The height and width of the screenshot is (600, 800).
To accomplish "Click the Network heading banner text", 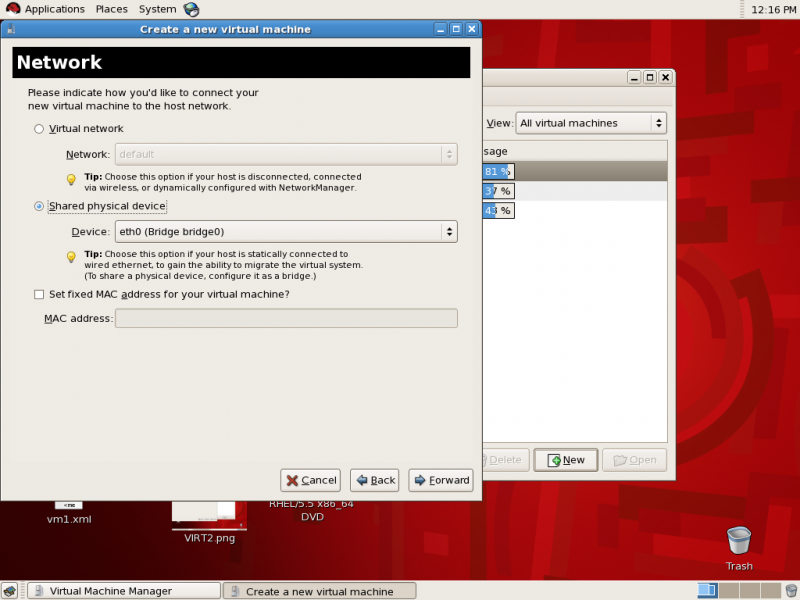I will (x=59, y=62).
